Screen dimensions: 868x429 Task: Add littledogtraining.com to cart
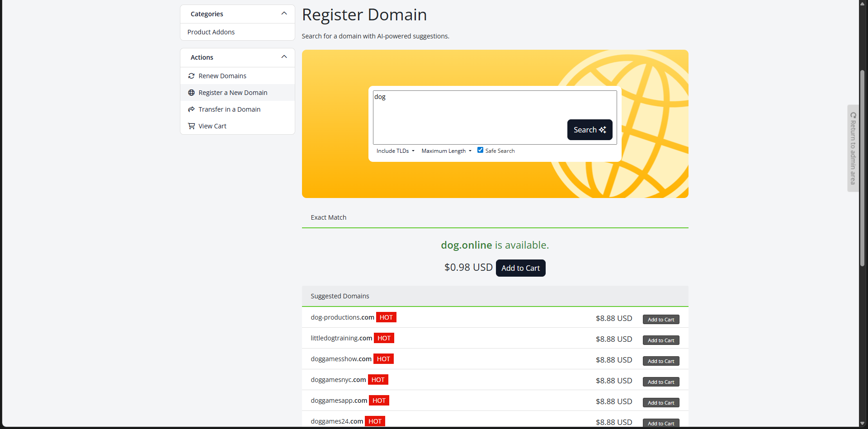click(660, 340)
